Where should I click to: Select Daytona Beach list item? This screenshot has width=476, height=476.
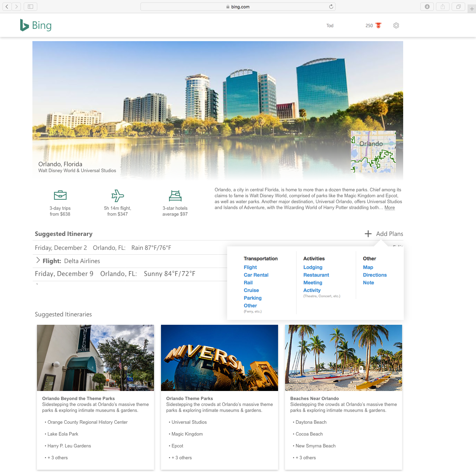point(311,422)
